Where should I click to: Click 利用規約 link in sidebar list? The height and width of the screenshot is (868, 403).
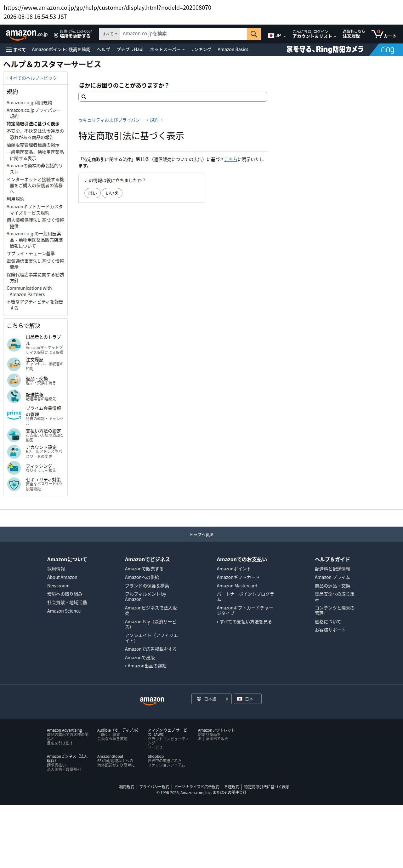tap(15, 199)
